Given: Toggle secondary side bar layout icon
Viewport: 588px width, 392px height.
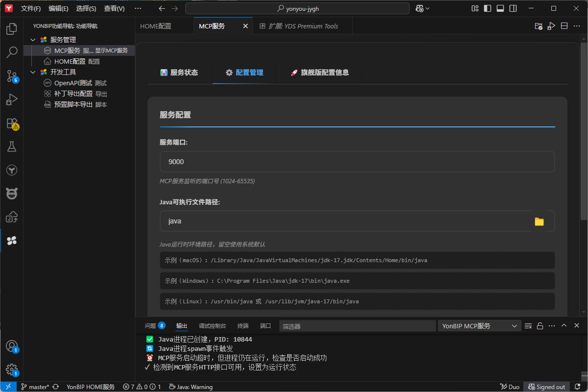Looking at the screenshot, I should [x=513, y=8].
